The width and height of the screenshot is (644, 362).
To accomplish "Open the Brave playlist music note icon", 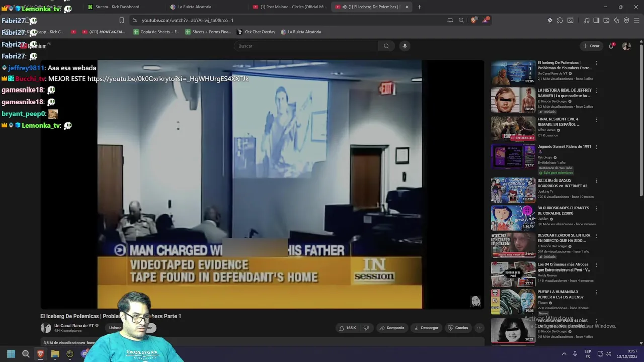I will coord(586,20).
